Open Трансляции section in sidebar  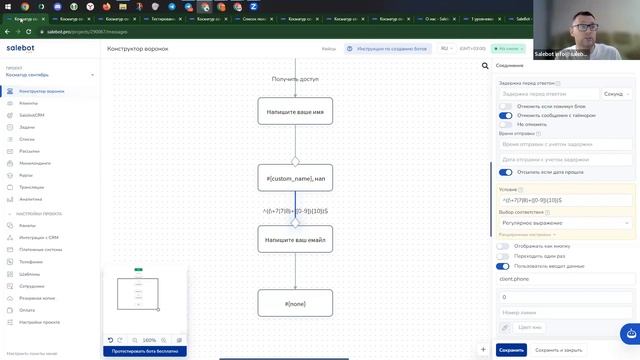[31, 187]
